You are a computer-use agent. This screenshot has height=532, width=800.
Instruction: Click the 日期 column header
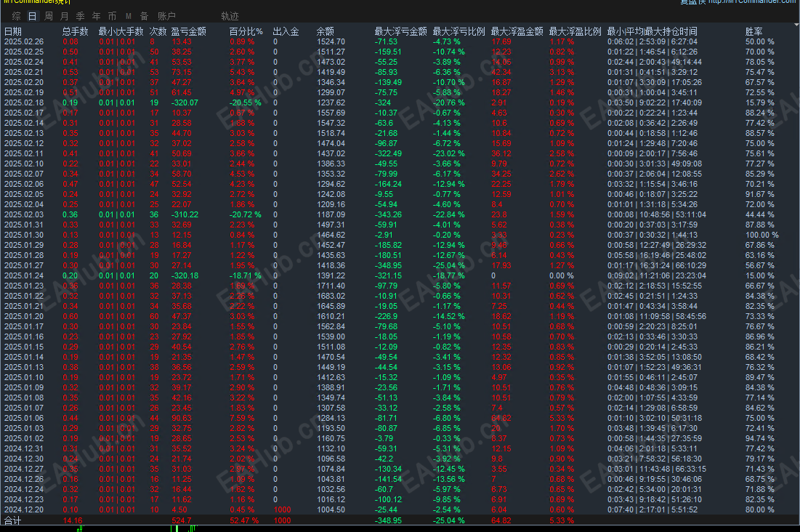(13, 32)
